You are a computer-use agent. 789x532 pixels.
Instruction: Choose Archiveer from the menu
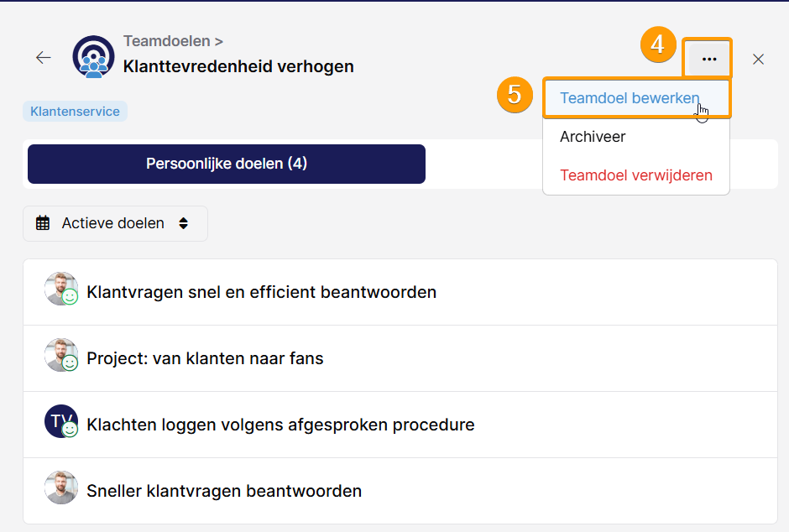click(x=593, y=137)
